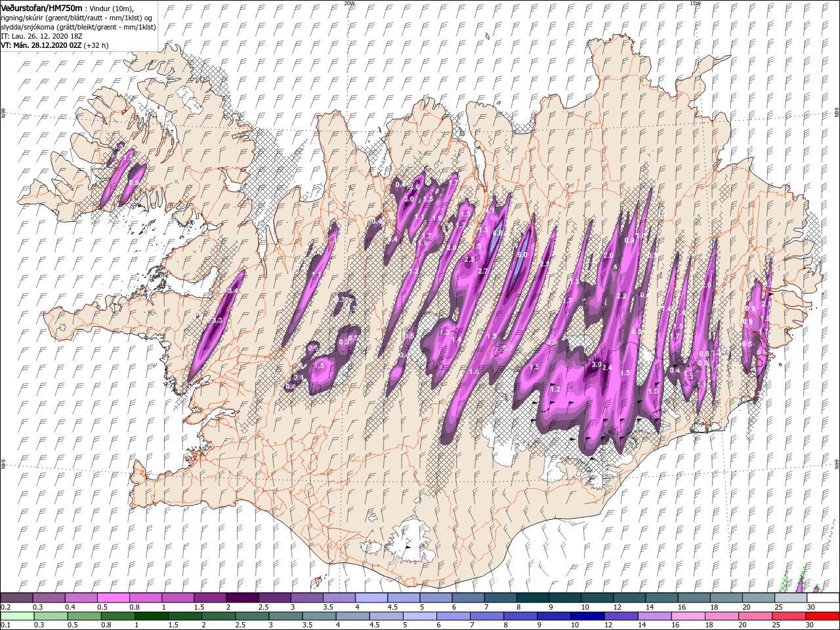840x630 pixels.
Task: Click the (+32 h) forecast offset text
Action: point(96,45)
